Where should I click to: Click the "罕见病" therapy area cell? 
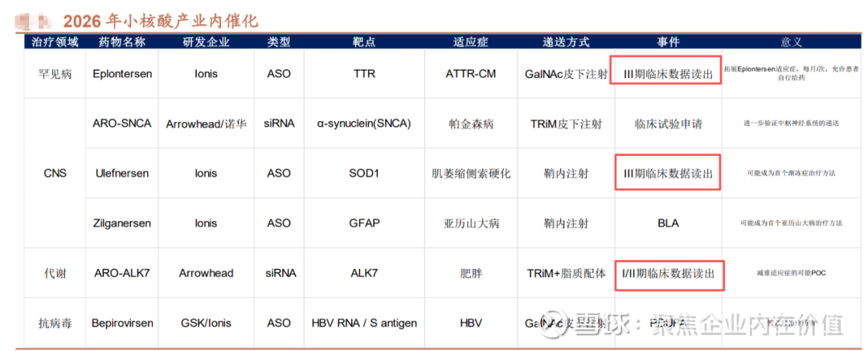tap(55, 74)
